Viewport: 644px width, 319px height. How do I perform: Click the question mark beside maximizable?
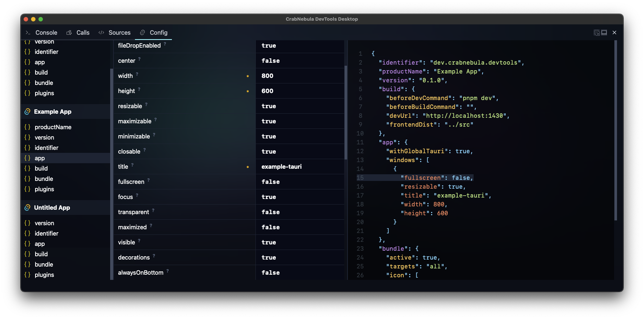point(156,119)
